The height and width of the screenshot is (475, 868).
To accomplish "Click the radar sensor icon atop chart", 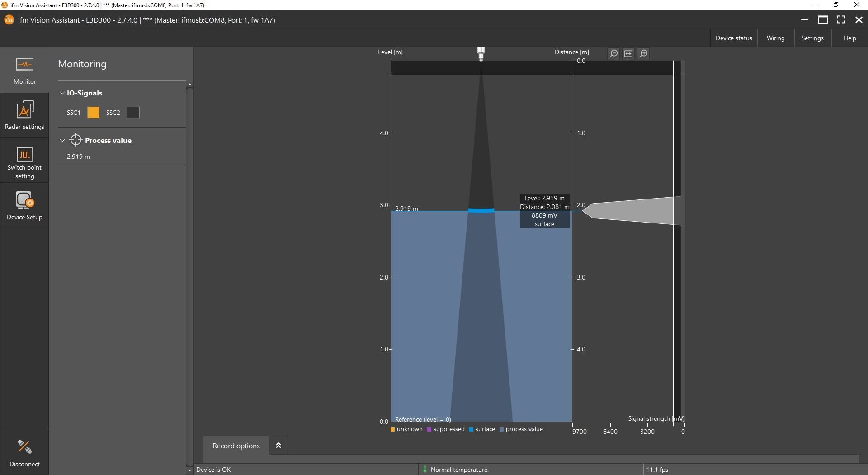I will 481,53.
